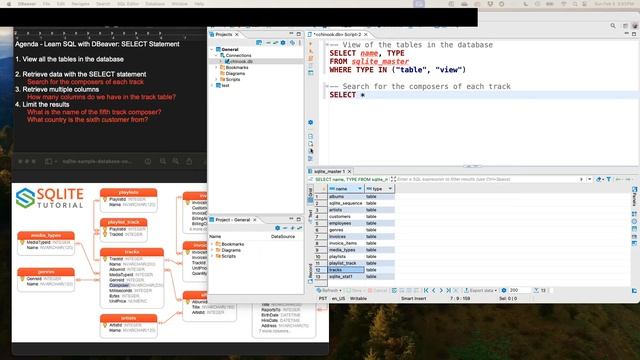Click zoom out icon in the PDF viewer toolbar

163,162
